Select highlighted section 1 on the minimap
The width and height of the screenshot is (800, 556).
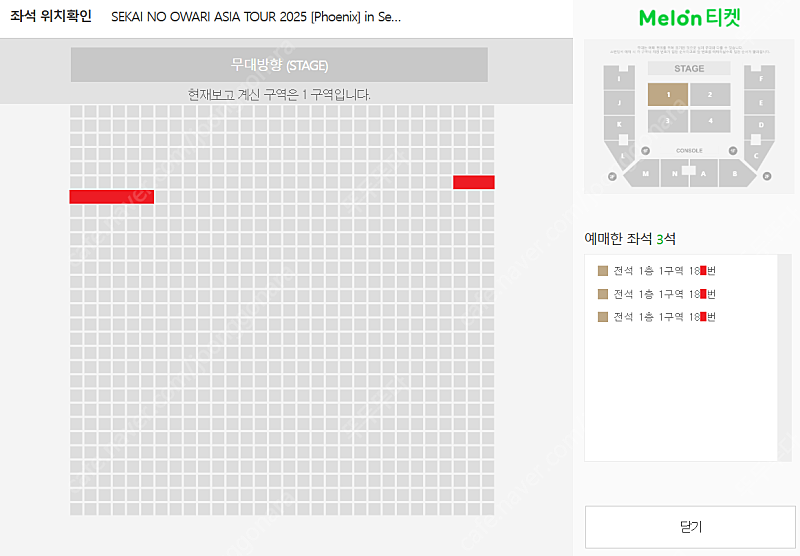[668, 94]
